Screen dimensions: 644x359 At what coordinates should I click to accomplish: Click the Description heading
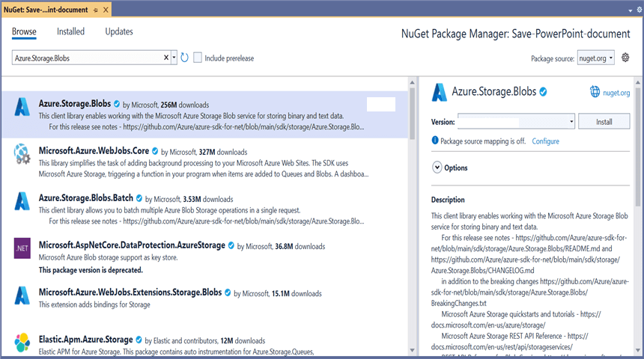(x=448, y=200)
